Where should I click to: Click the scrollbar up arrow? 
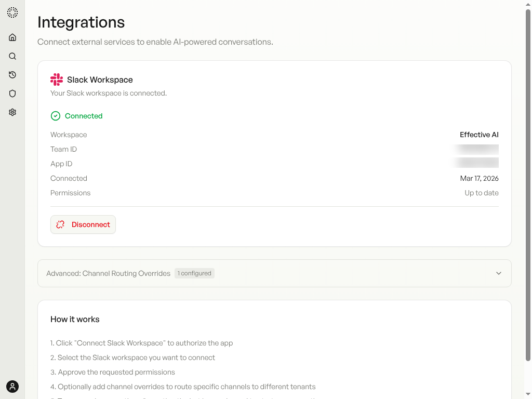[x=528, y=4]
